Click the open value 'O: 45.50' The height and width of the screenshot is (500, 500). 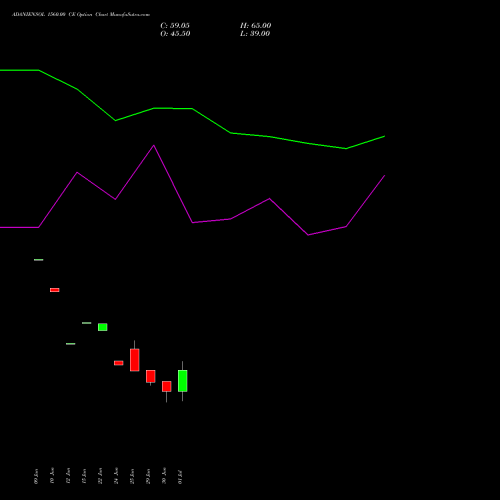point(175,34)
